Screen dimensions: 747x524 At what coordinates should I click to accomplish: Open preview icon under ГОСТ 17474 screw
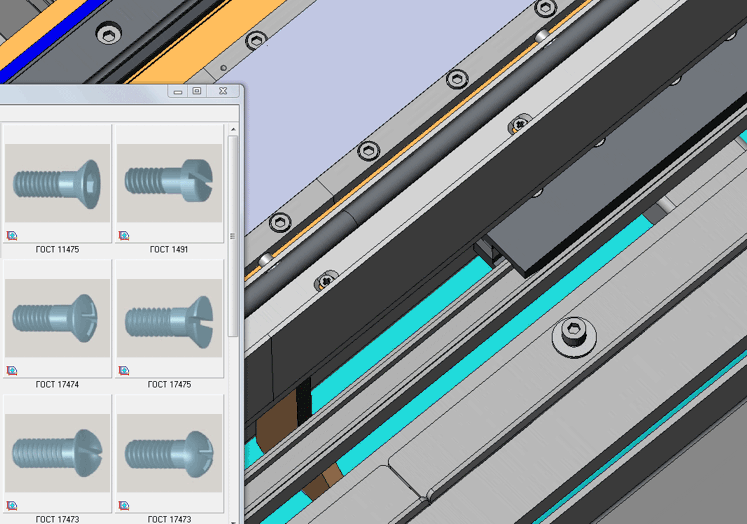click(x=12, y=371)
